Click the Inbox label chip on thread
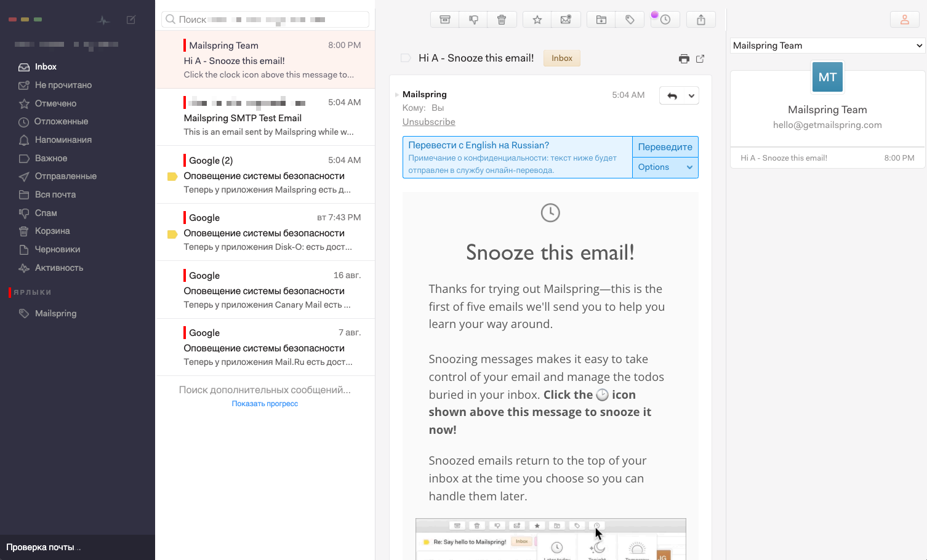Image resolution: width=927 pixels, height=560 pixels. 562,58
